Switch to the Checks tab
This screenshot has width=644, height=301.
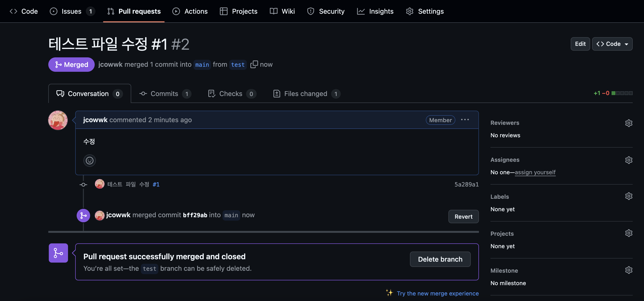pyautogui.click(x=232, y=94)
